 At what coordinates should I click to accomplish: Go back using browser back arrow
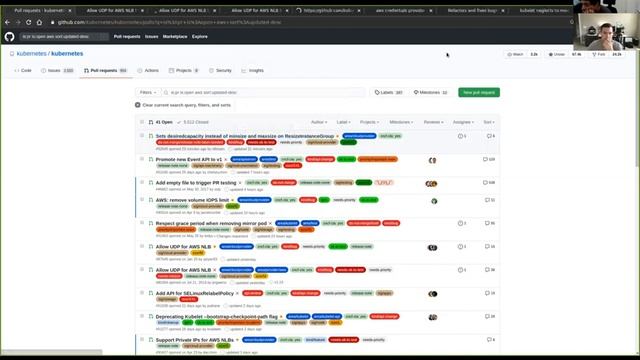coord(7,22)
